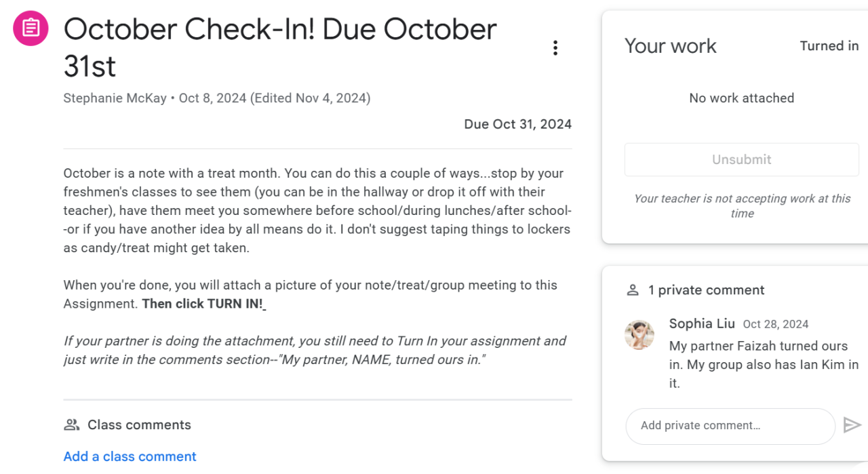The width and height of the screenshot is (868, 474).
Task: Click the bold Then click TURN IN text
Action: (x=202, y=304)
